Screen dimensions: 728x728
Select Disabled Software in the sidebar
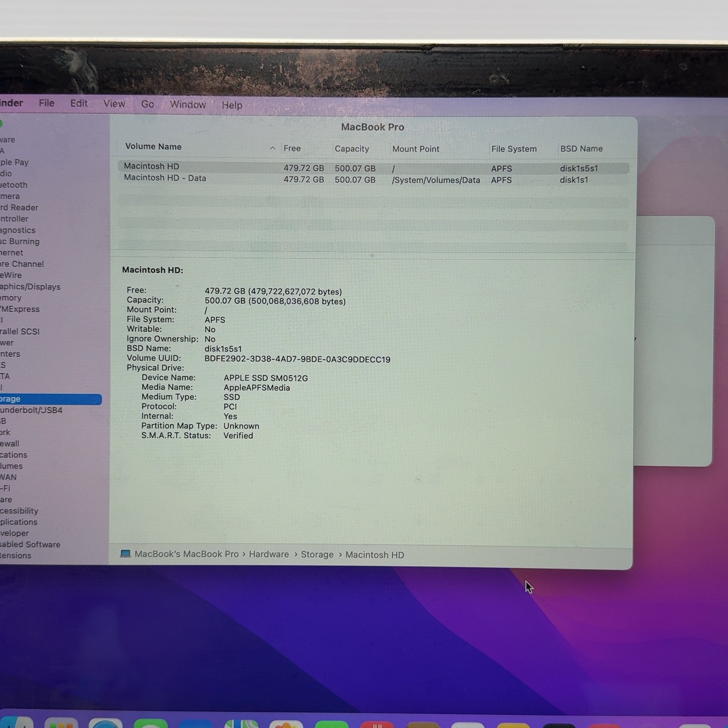30,545
